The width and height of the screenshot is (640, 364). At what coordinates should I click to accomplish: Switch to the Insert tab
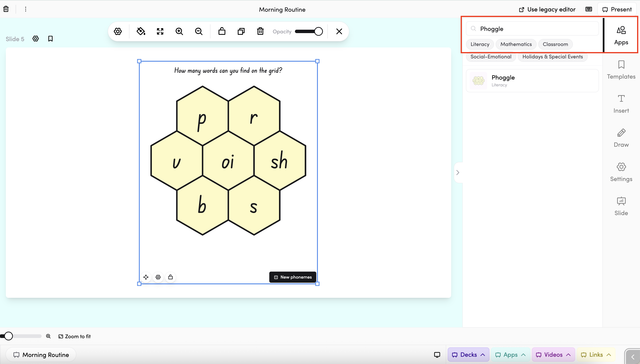pyautogui.click(x=621, y=104)
